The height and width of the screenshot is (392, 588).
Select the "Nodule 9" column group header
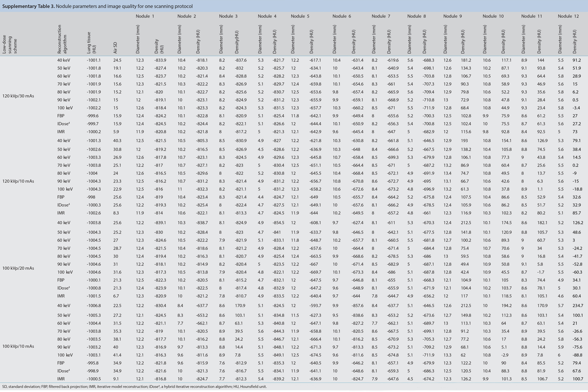coord(453,16)
